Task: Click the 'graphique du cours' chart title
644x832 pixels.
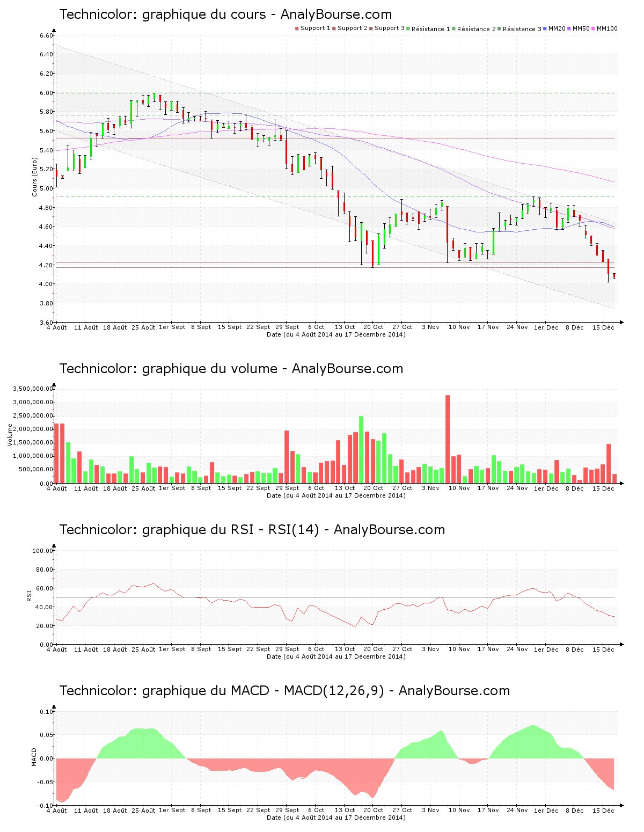Action: pos(225,14)
